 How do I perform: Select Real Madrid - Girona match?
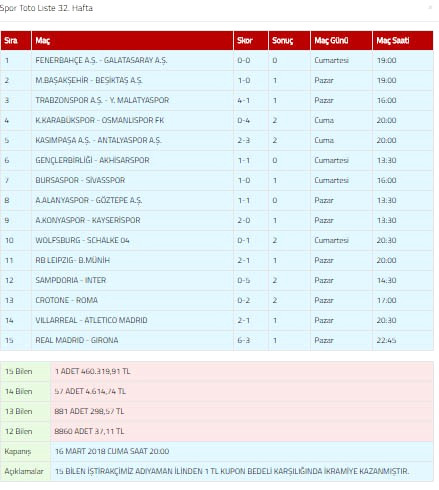(77, 340)
